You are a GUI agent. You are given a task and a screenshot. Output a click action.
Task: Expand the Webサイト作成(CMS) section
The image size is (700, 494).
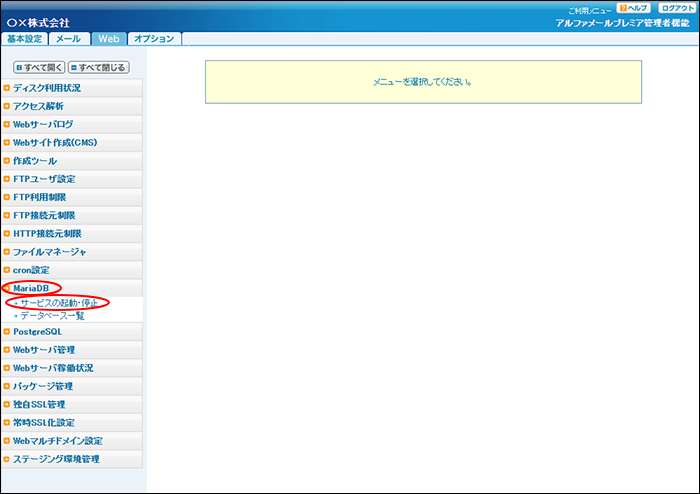click(55, 143)
